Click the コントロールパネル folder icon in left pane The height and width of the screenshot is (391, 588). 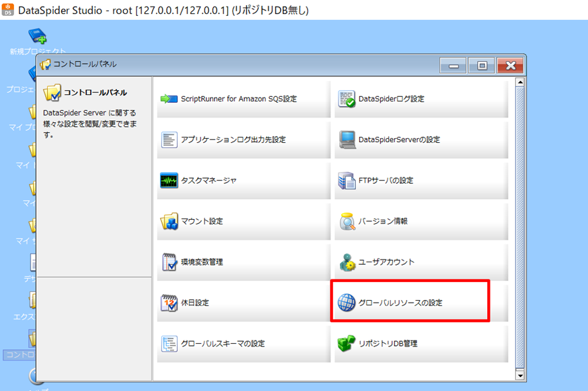(52, 92)
